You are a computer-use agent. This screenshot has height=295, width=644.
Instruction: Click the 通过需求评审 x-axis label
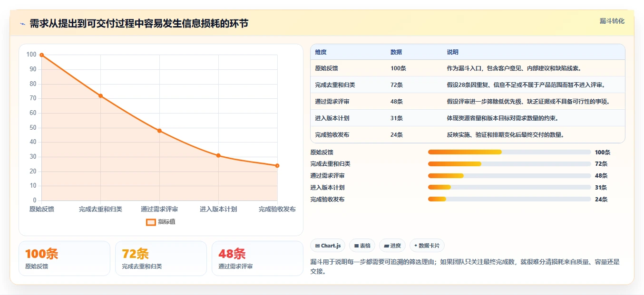click(x=159, y=209)
